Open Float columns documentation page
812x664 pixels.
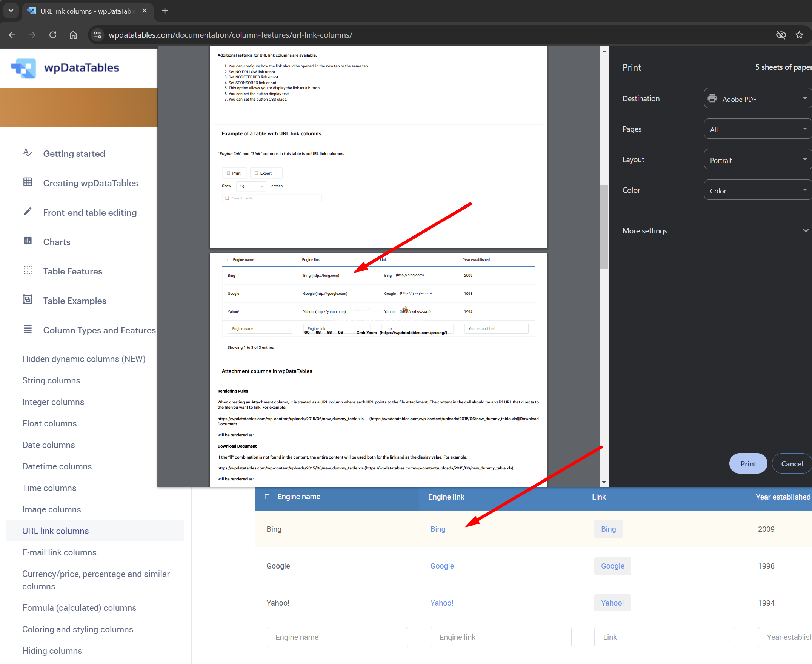(x=49, y=423)
